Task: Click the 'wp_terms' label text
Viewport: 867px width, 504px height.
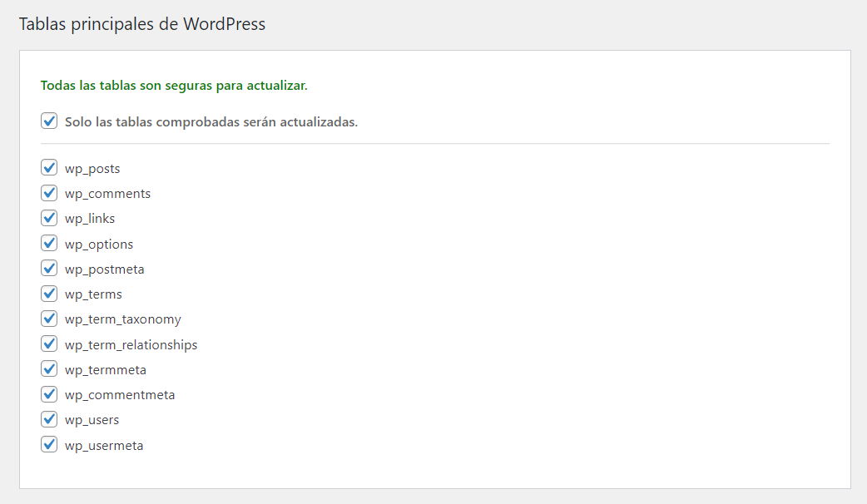Action: 93,294
